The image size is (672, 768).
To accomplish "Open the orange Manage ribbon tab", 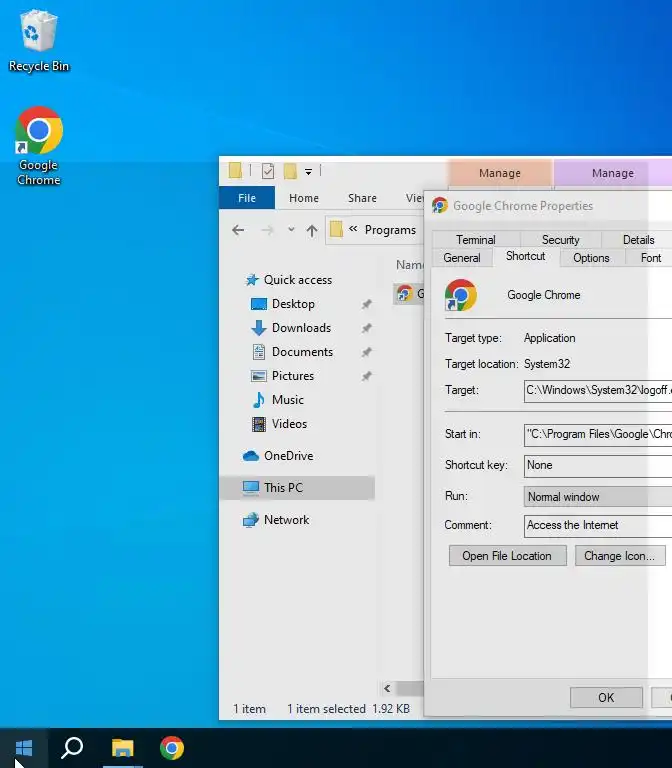I will coord(500,173).
